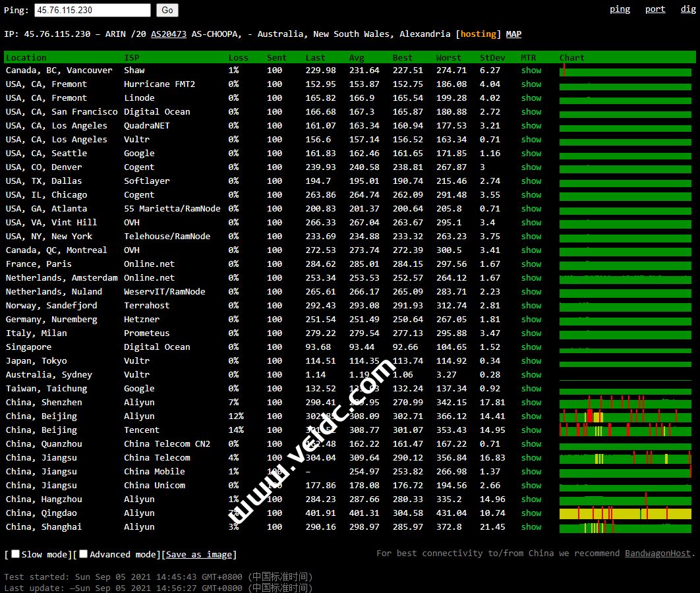The image size is (700, 593).
Task: Open the AS20473 network link
Action: [169, 34]
